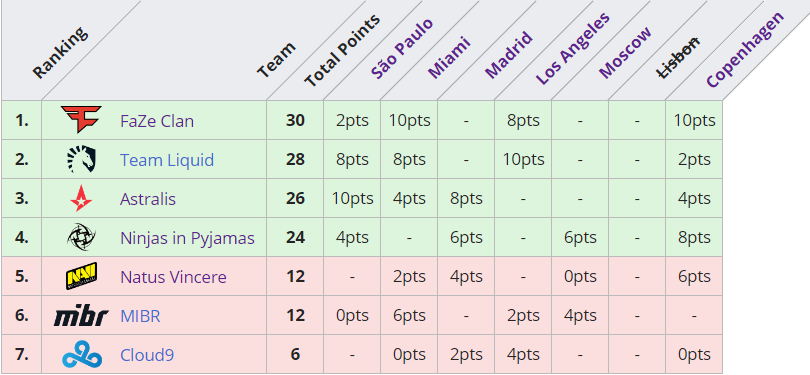Open the Astralis star logo
This screenshot has width=810, height=375.
pos(81,199)
